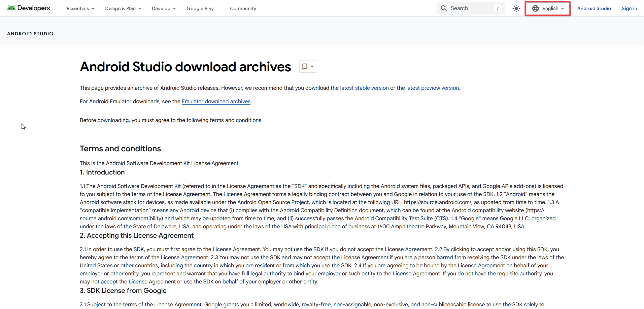This screenshot has width=644, height=309.
Task: Go to the Google Play tab
Action: coord(200,8)
